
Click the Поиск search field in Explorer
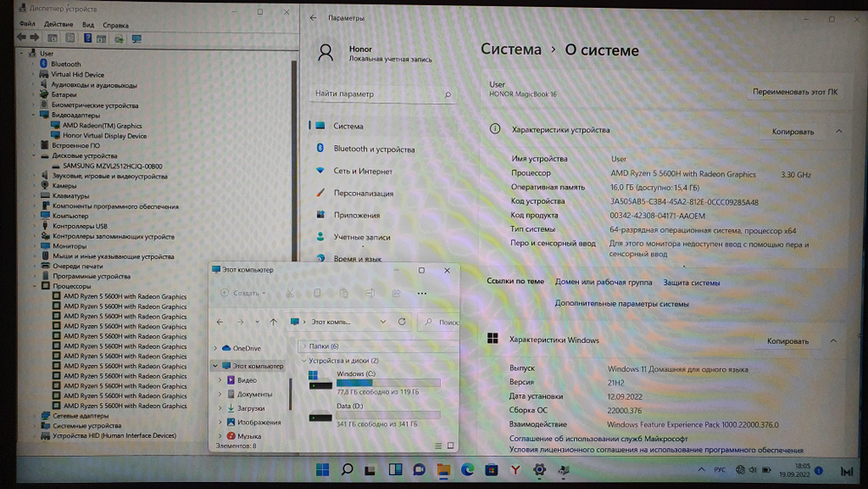(x=441, y=321)
